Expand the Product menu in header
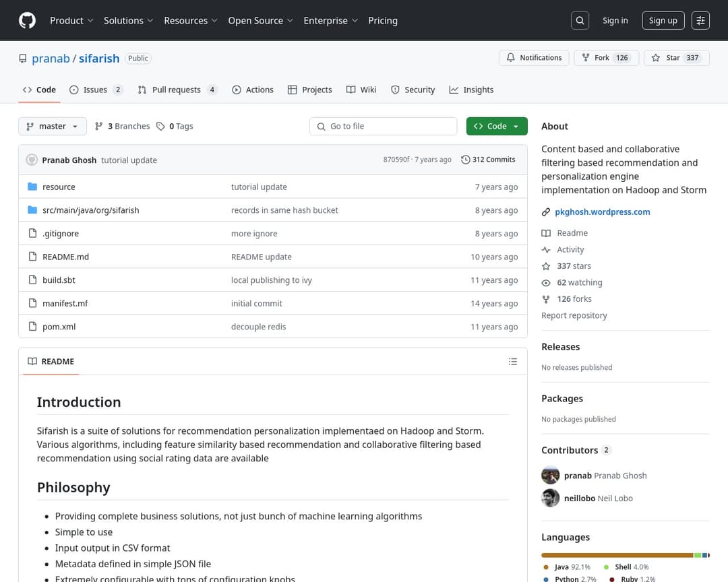The height and width of the screenshot is (582, 728). 71,20
